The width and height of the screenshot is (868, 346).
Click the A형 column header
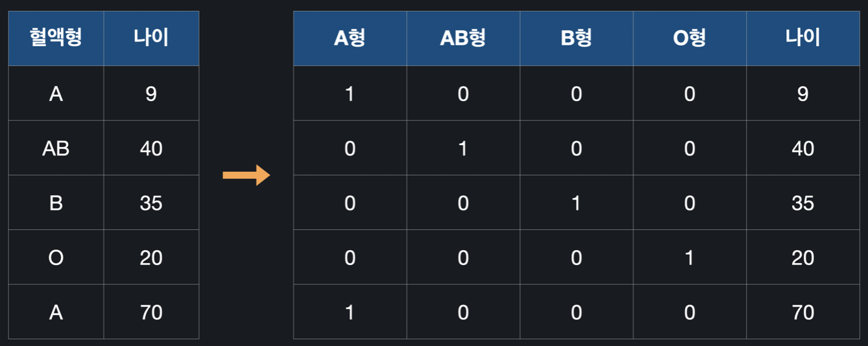(x=350, y=38)
